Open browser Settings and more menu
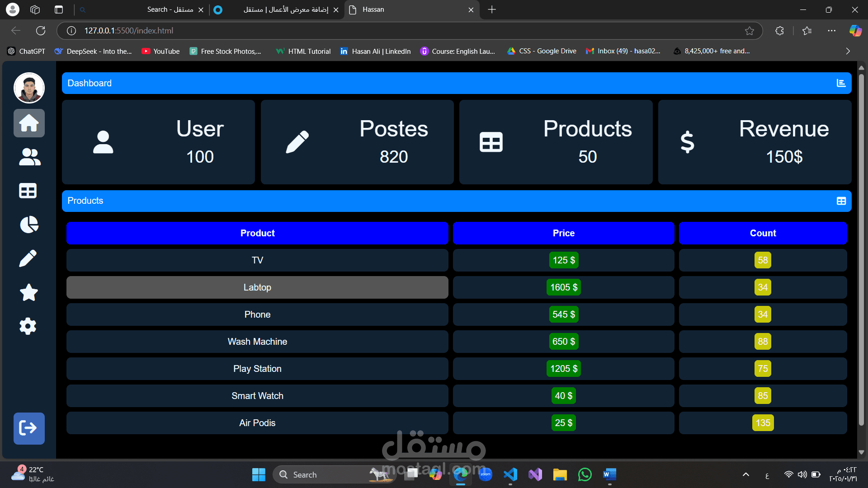Viewport: 868px width, 488px height. (x=832, y=31)
